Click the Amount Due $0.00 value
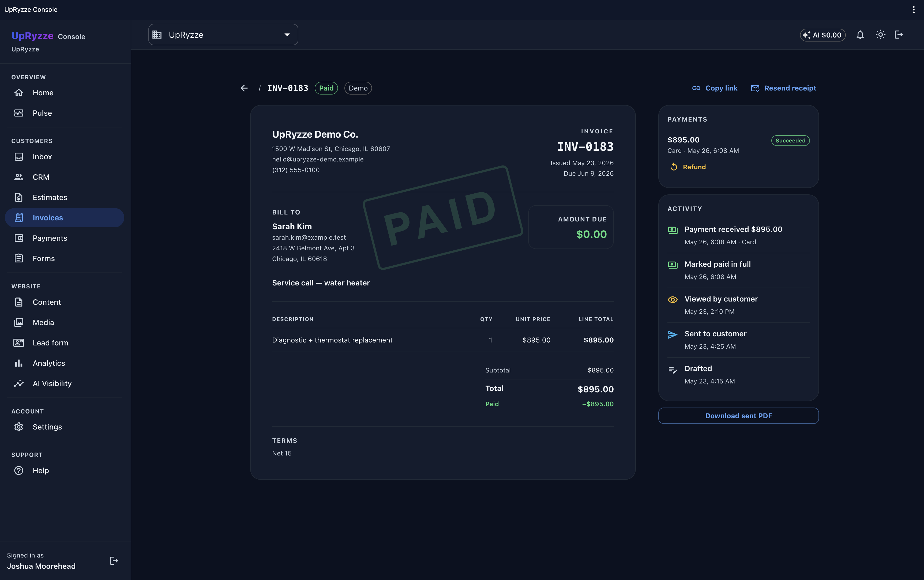Screen dimensions: 924x580 pos(591,234)
